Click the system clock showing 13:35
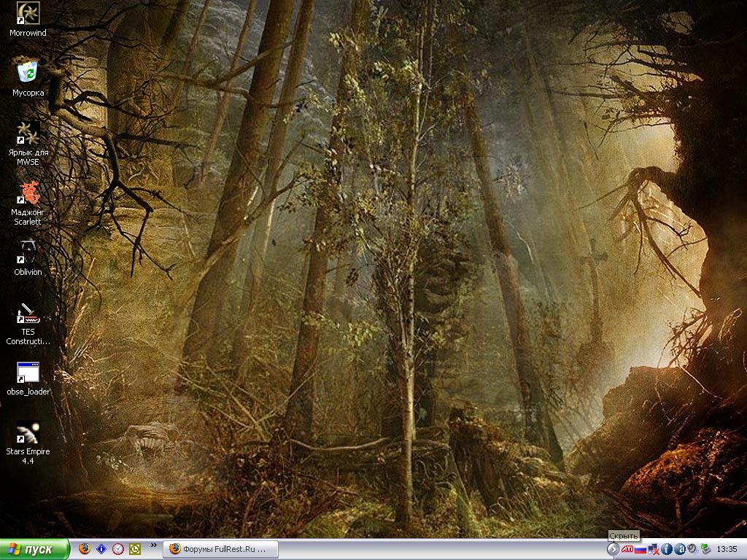Screen dimensions: 747x560 point(727,549)
